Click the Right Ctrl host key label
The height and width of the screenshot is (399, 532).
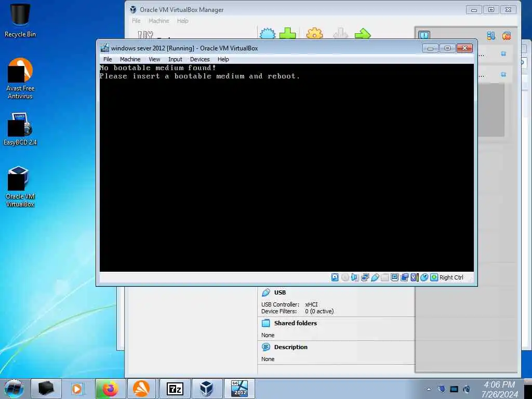pos(451,277)
